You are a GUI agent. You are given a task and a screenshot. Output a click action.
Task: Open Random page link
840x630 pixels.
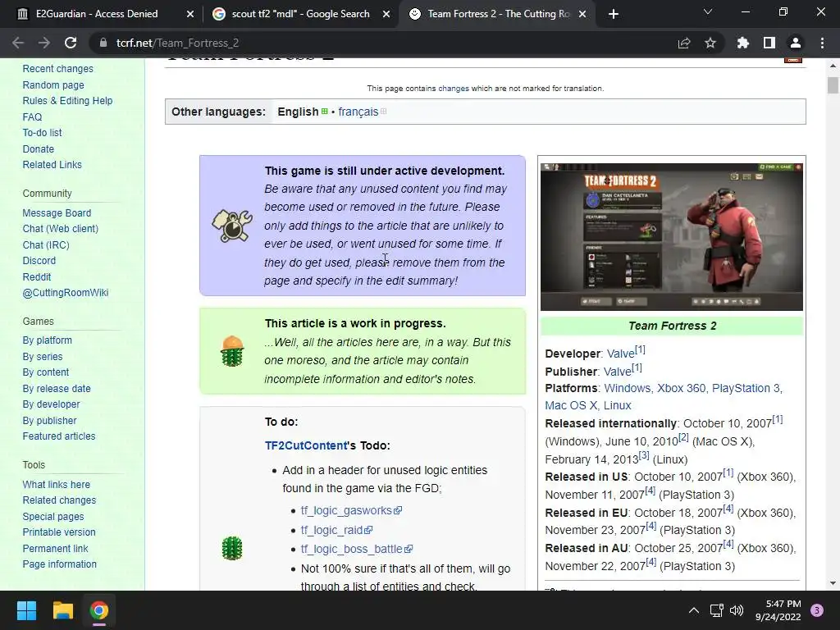(53, 84)
